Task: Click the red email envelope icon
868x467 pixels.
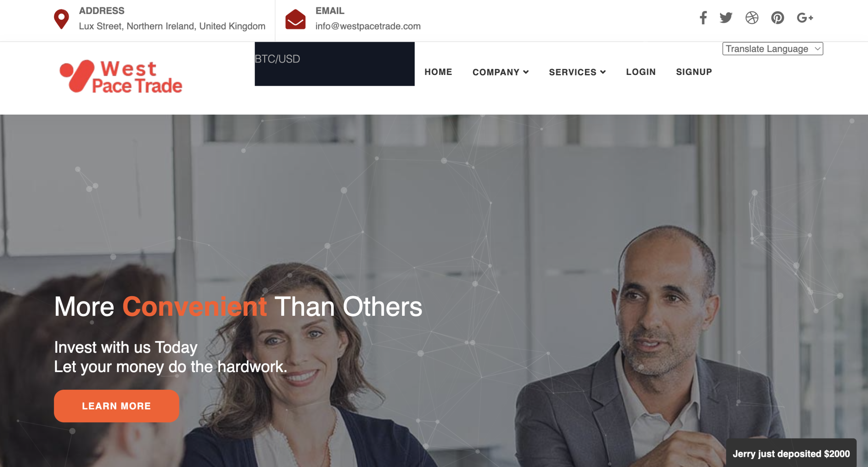Action: (295, 19)
